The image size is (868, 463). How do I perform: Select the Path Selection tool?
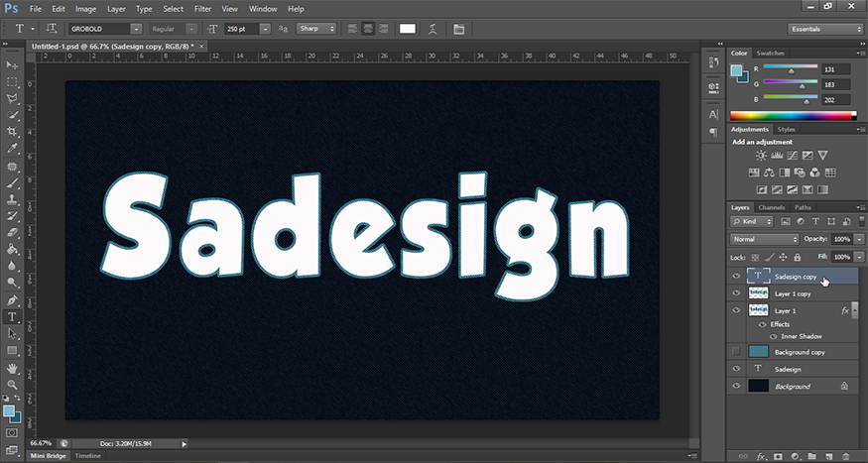point(12,333)
